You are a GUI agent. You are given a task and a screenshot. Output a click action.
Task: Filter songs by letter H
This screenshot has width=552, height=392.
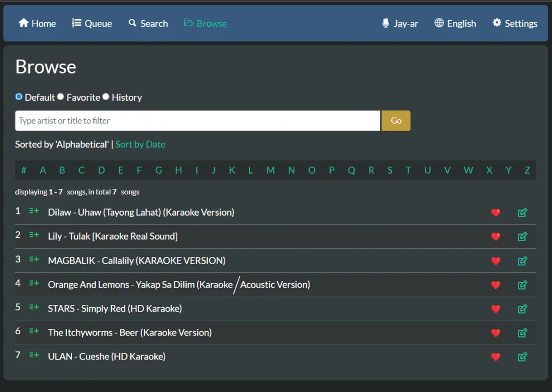pos(179,170)
